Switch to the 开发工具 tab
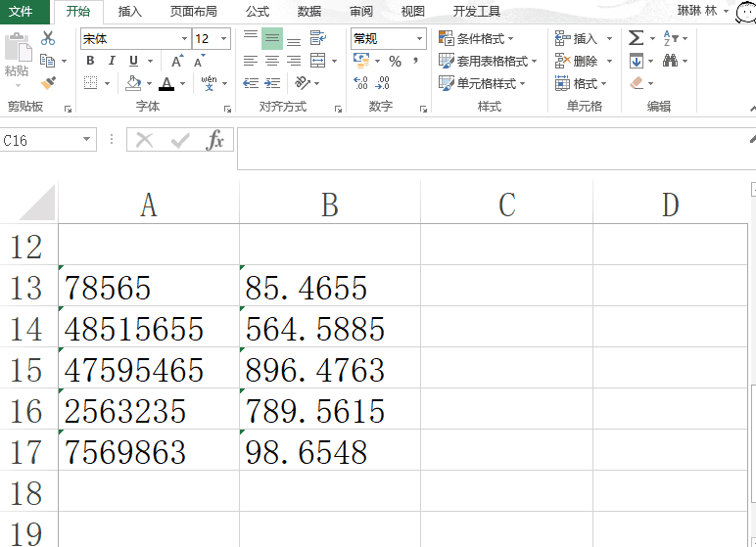756x547 pixels. coord(476,11)
